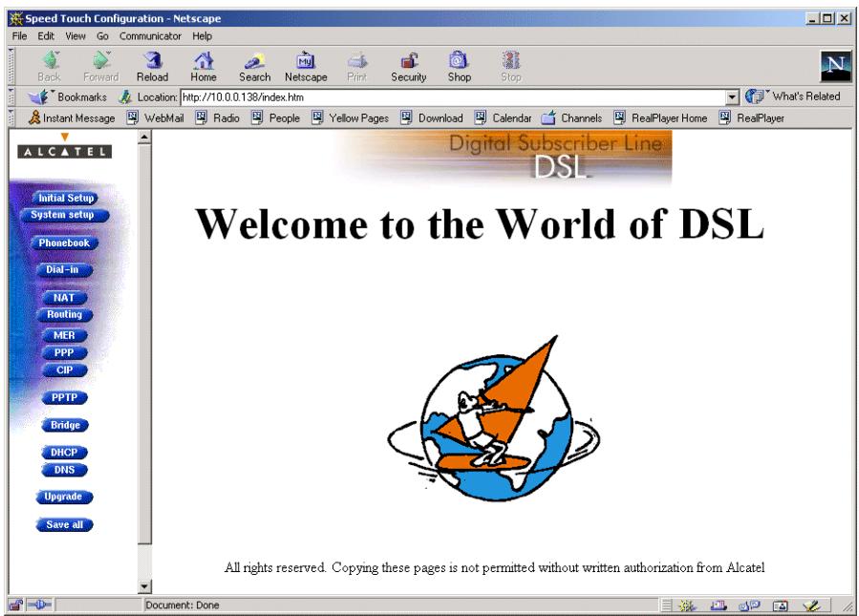Open the Routing configuration page
Screen dimensions: 859x616
64,314
